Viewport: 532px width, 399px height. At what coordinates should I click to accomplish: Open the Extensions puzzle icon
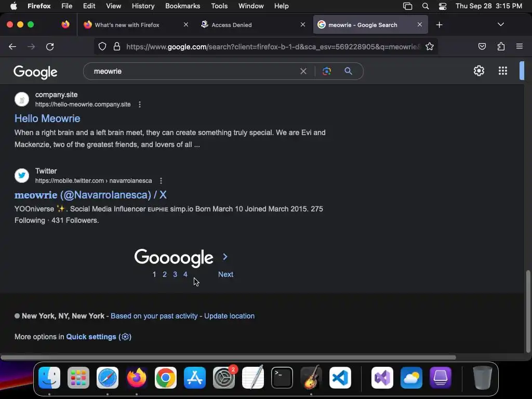coord(501,46)
